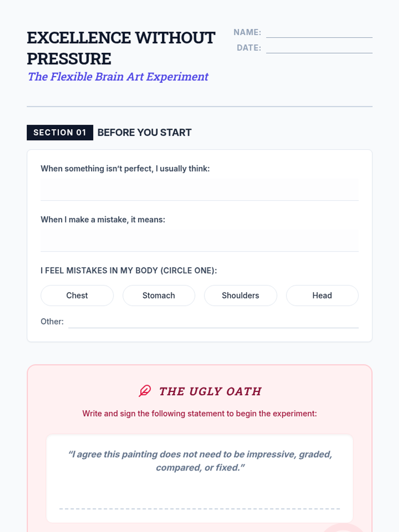Click the 'I feel mistakes in my body' label
Viewport: 399px width, 532px height.
tap(129, 271)
